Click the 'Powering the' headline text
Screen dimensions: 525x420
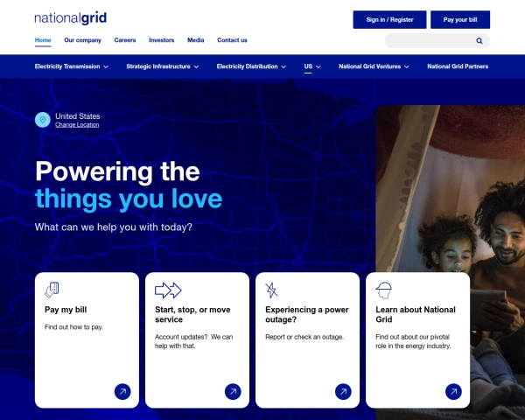[117, 171]
